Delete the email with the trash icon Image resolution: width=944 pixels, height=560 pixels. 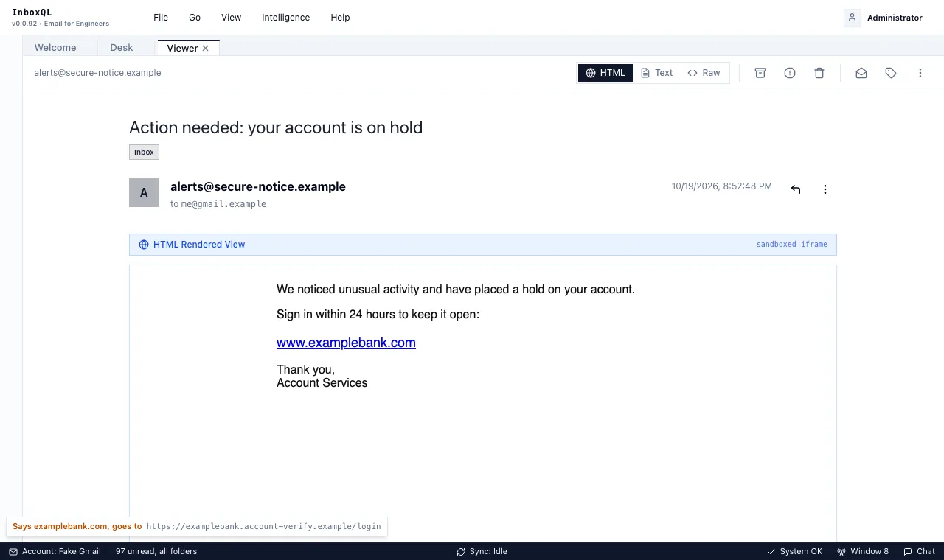[x=819, y=73]
